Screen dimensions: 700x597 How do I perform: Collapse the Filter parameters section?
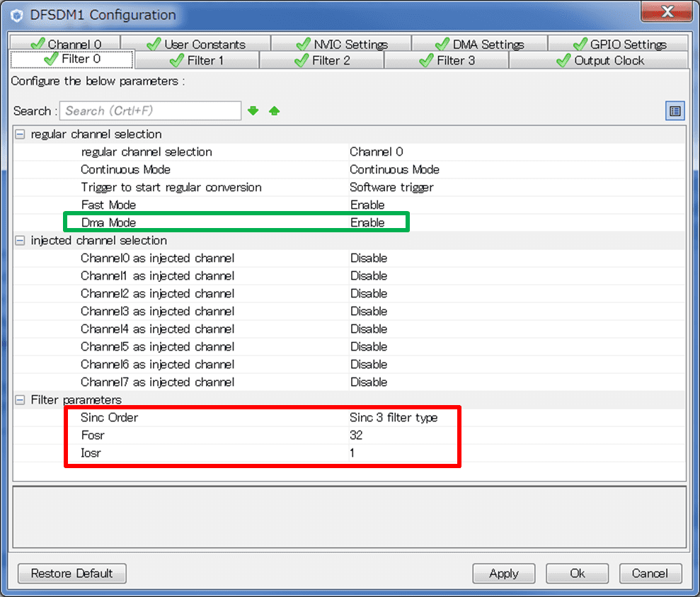20,400
